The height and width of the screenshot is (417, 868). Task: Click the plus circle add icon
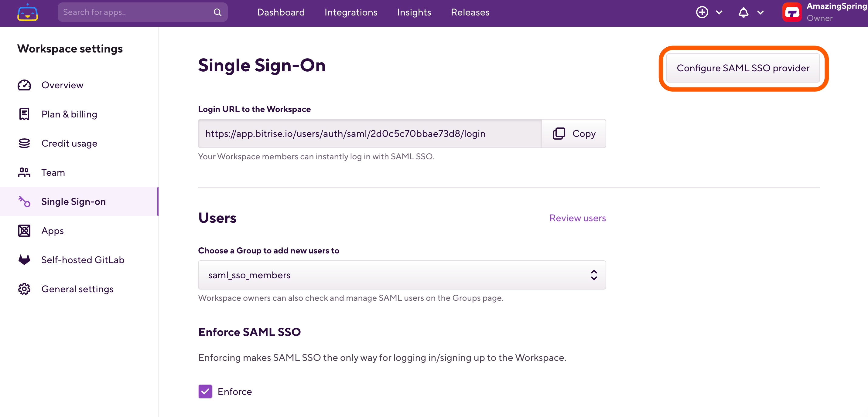702,12
